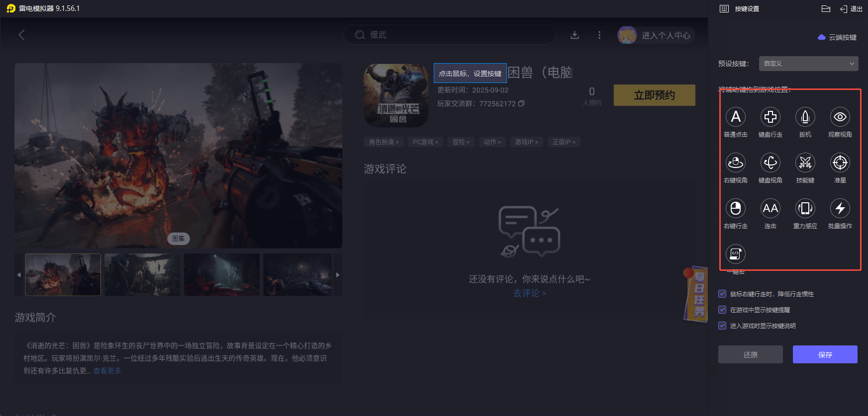Toggle 鼠标右键行走时,降低行走惯性 checkbox
The width and height of the screenshot is (868, 416).
click(722, 294)
